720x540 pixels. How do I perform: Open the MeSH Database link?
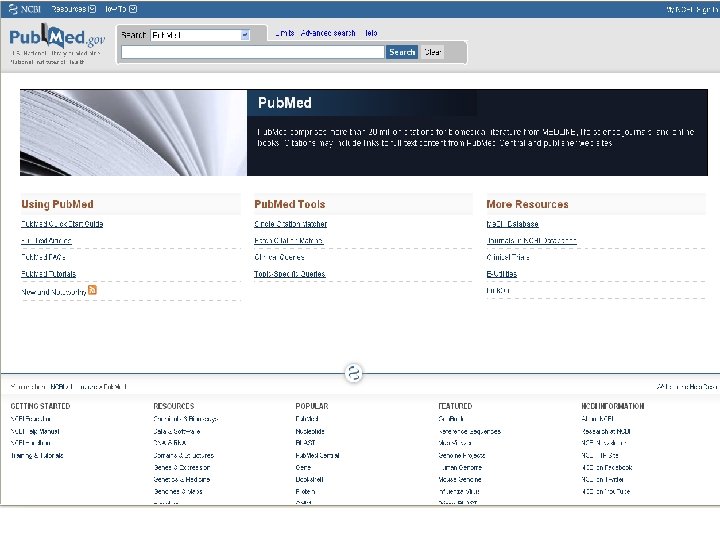[512, 224]
